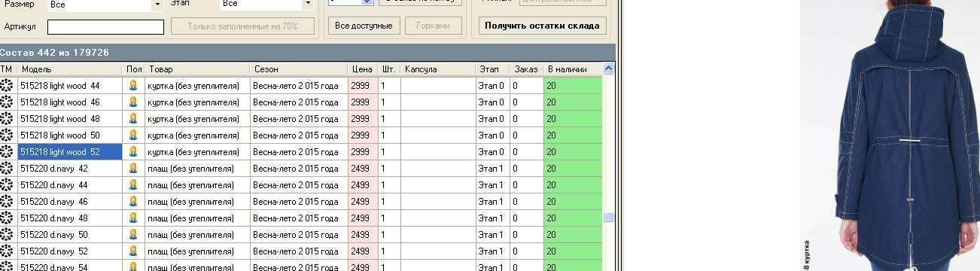
Task: Click the gender icon in the highlighted 515218 light wood 52 row
Action: pos(133,152)
